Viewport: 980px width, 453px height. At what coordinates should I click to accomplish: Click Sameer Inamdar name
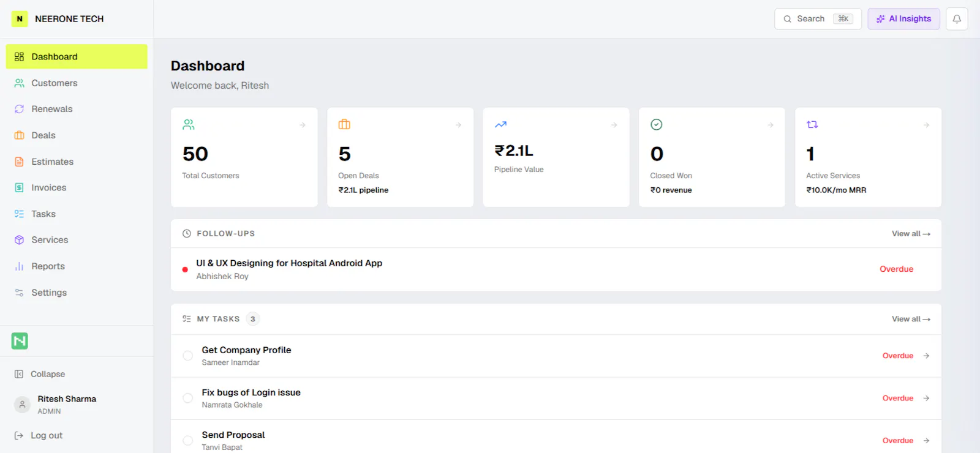230,362
